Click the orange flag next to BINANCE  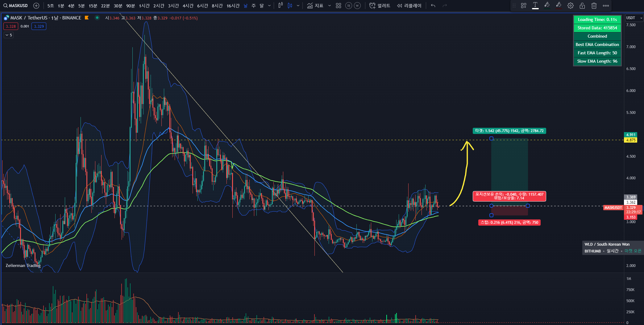click(87, 18)
